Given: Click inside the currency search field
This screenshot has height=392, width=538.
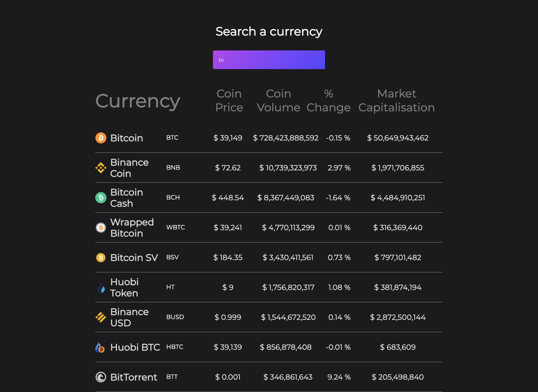Looking at the screenshot, I should coord(269,60).
